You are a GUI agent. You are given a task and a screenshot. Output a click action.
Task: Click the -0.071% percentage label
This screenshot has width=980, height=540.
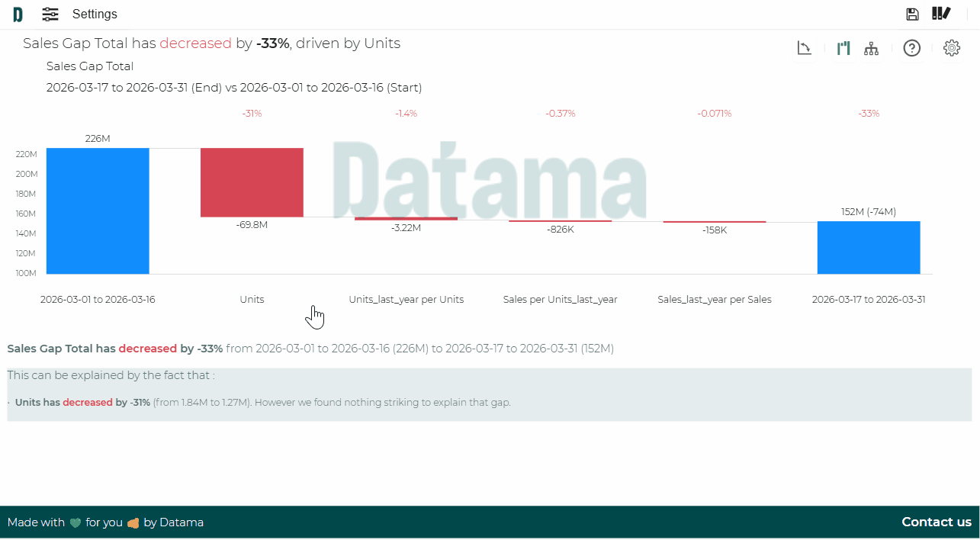pos(715,114)
